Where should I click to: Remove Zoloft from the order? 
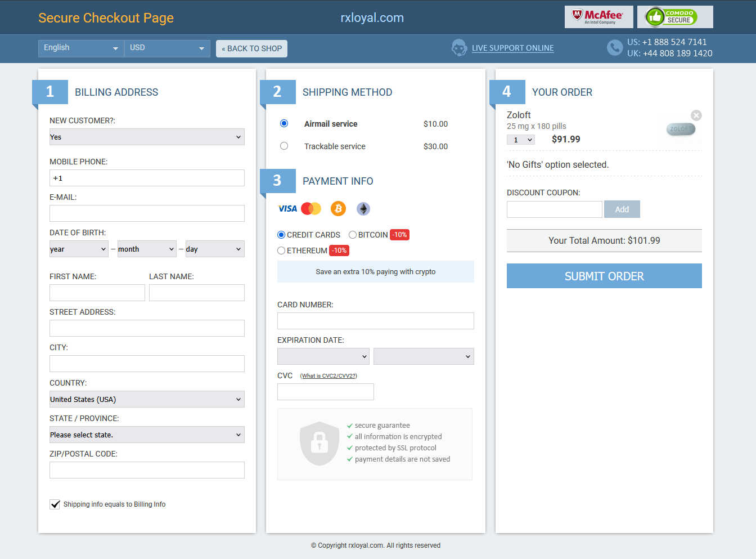(x=696, y=115)
